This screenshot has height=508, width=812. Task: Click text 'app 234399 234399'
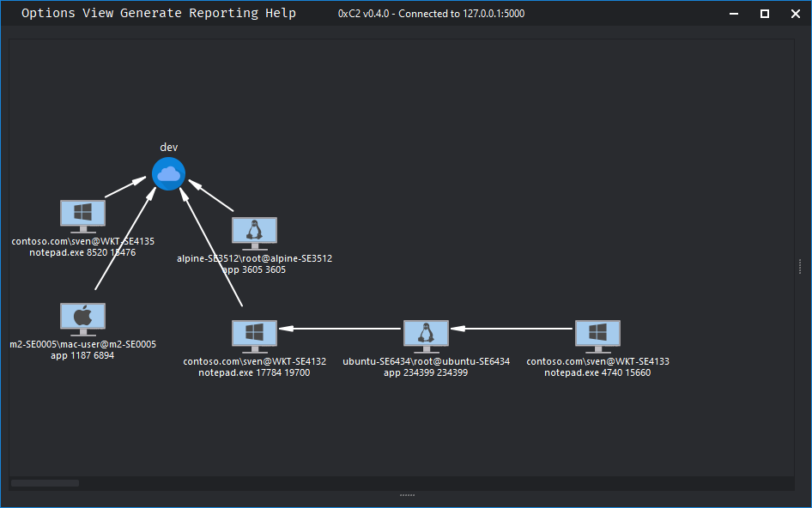coord(426,372)
